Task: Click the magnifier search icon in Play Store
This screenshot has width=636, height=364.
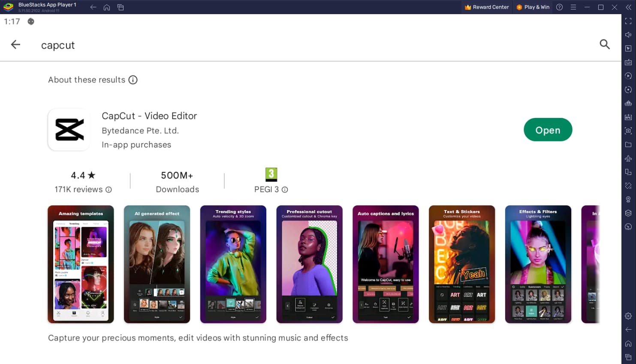Action: coord(605,44)
